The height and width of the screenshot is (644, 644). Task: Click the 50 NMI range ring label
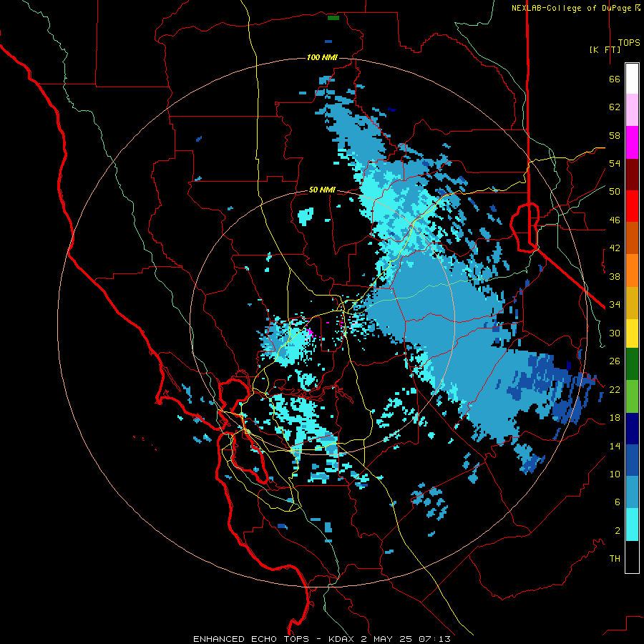tap(323, 190)
